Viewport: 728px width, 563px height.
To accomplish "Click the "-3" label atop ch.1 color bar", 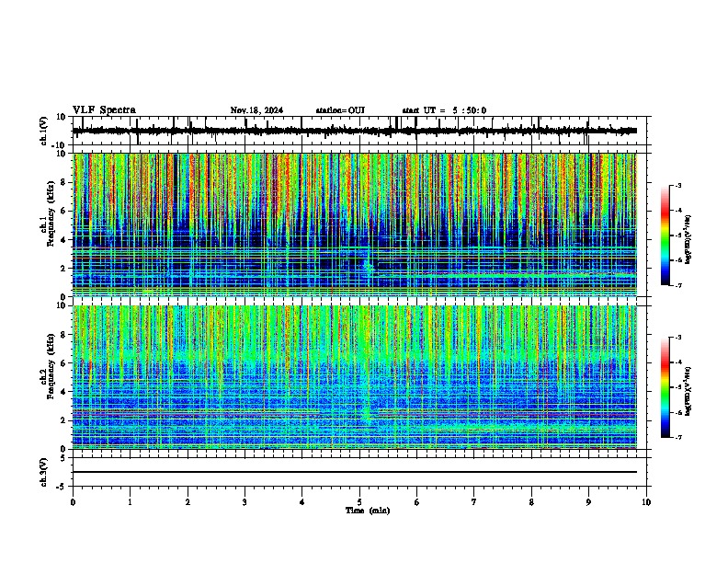I will [x=678, y=185].
